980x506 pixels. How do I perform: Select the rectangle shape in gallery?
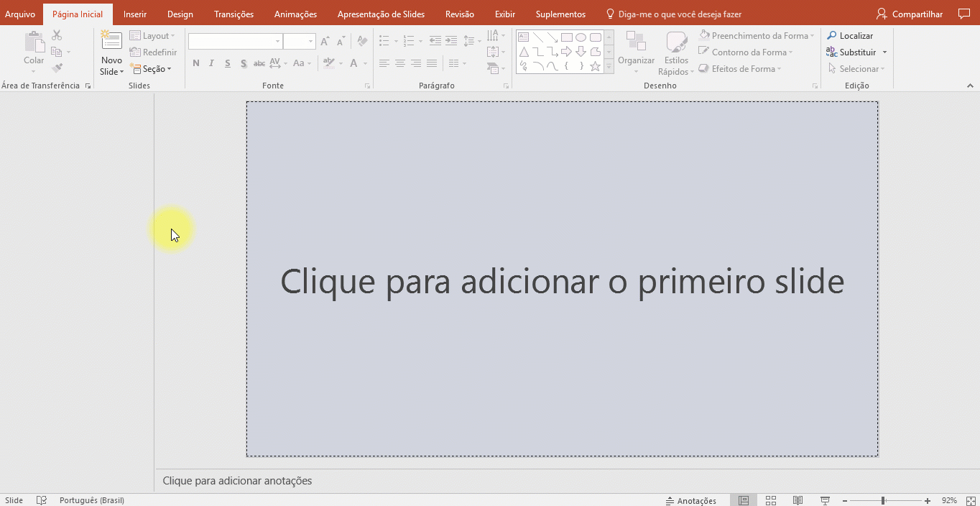click(x=566, y=37)
